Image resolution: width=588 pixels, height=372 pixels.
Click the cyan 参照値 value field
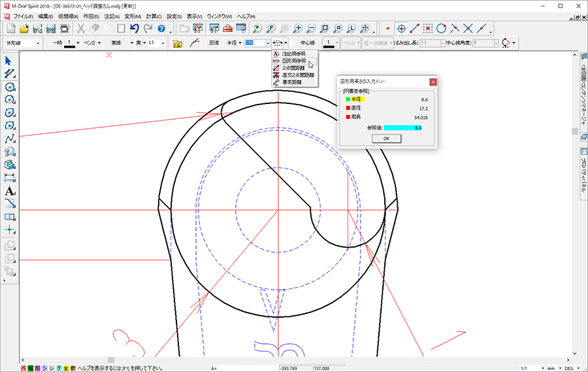click(x=403, y=128)
